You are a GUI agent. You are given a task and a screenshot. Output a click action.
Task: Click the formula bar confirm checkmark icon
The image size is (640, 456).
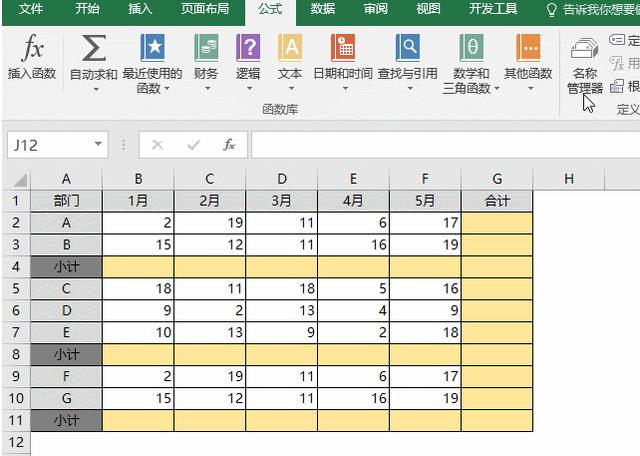tap(193, 145)
